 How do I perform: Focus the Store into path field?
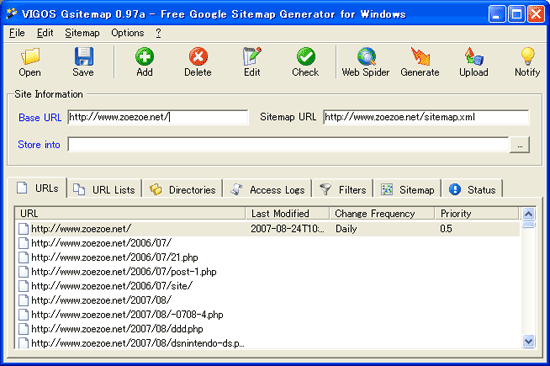tap(288, 145)
